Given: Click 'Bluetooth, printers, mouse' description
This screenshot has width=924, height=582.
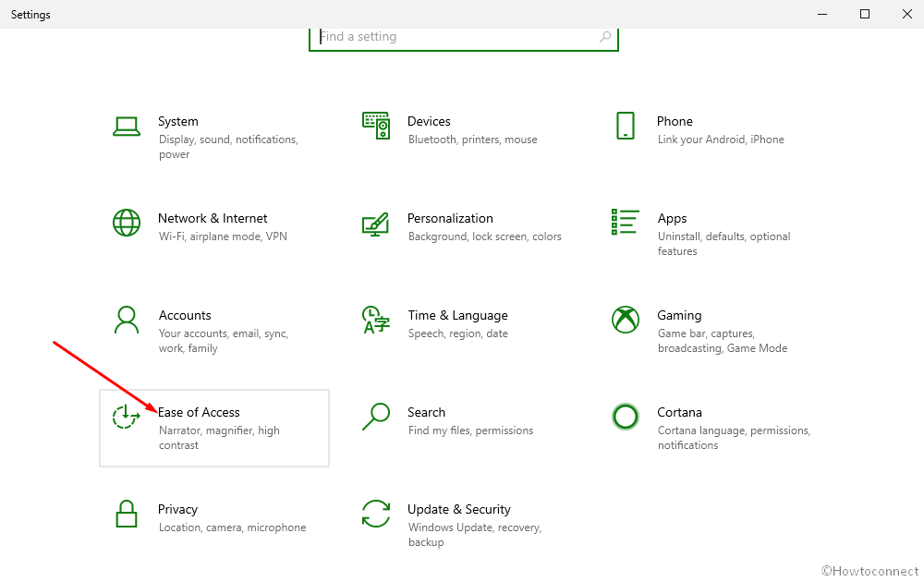Looking at the screenshot, I should [472, 139].
